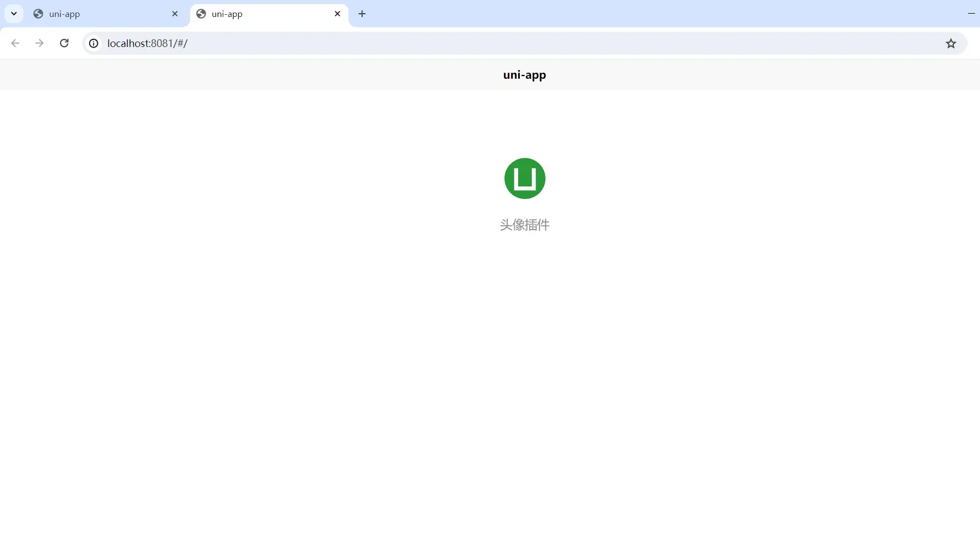
Task: Switch to the first uni-app tab
Action: pos(105,14)
